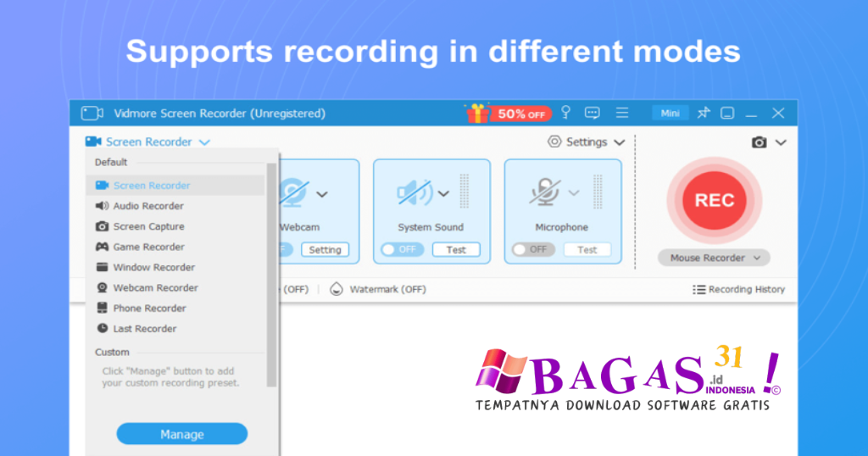
Task: Open the hamburger menu in title bar
Action: click(x=622, y=113)
